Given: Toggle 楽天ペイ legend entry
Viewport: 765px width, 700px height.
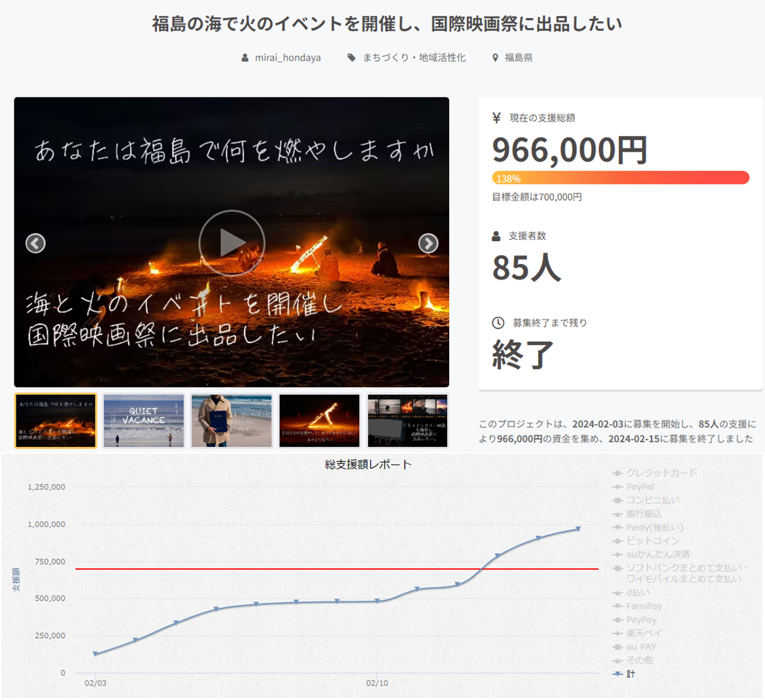Looking at the screenshot, I should click(x=643, y=633).
